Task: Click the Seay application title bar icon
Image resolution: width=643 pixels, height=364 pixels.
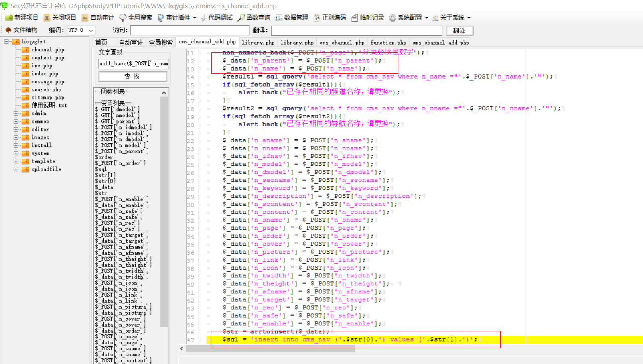Action: click(x=4, y=6)
